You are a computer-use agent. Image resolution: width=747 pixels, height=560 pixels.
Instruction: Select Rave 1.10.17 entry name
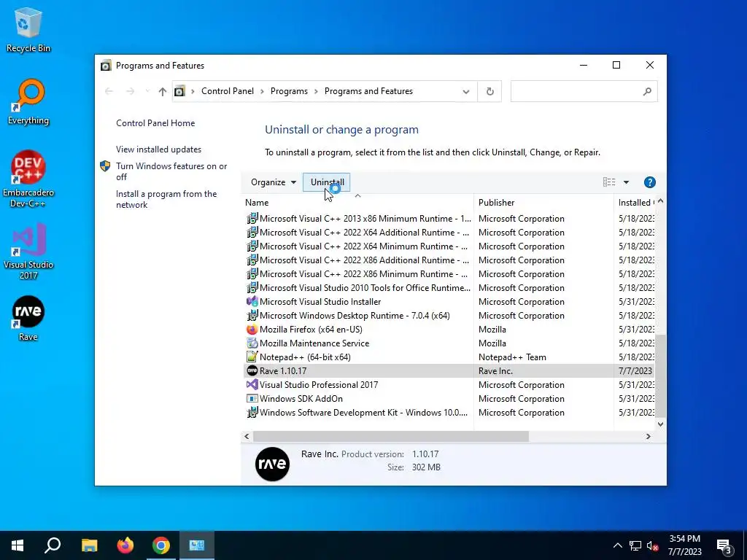click(283, 371)
